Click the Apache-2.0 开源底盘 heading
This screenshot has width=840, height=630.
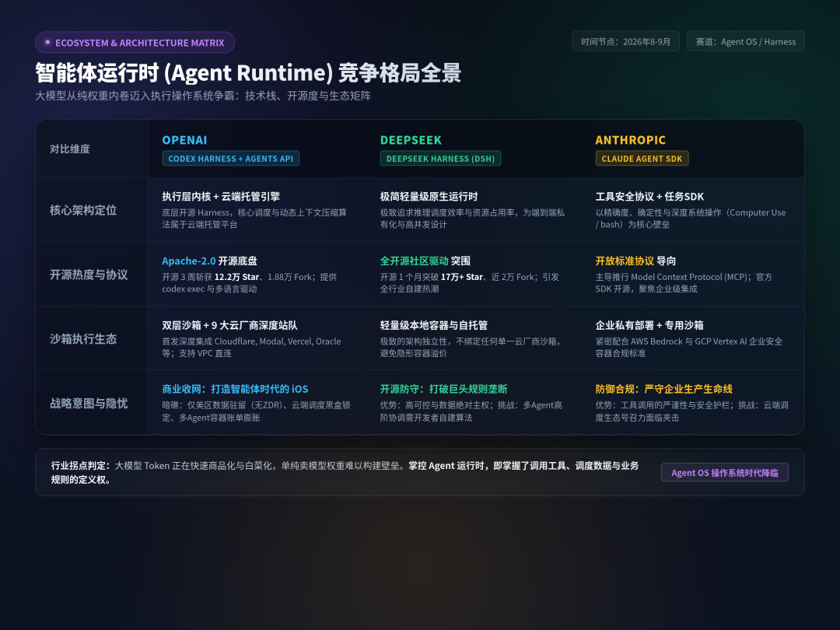[209, 261]
